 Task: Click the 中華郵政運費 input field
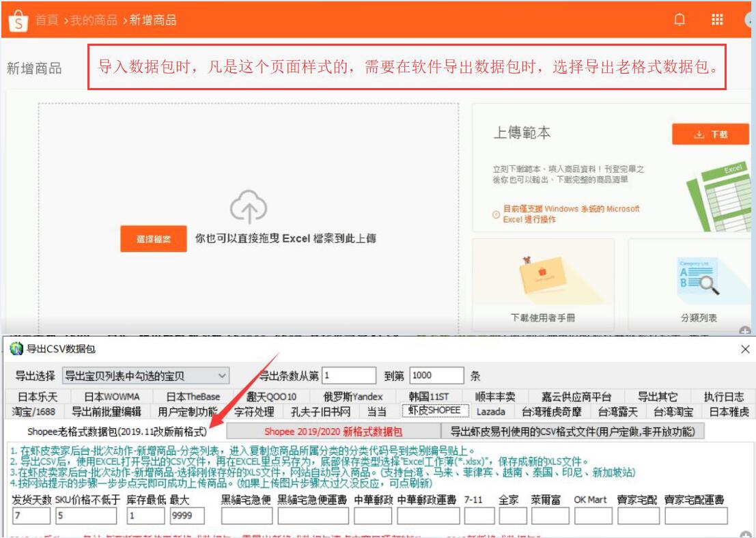pyautogui.click(x=428, y=516)
